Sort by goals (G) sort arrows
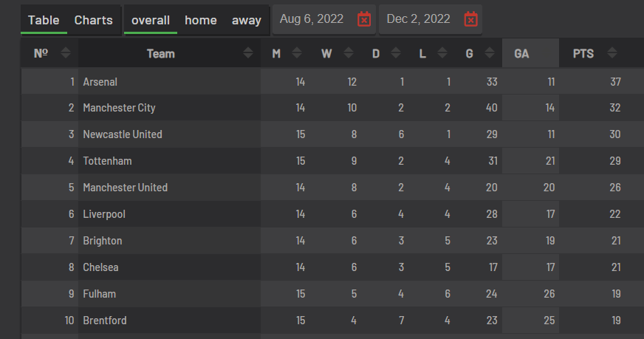644x339 pixels. tap(489, 53)
